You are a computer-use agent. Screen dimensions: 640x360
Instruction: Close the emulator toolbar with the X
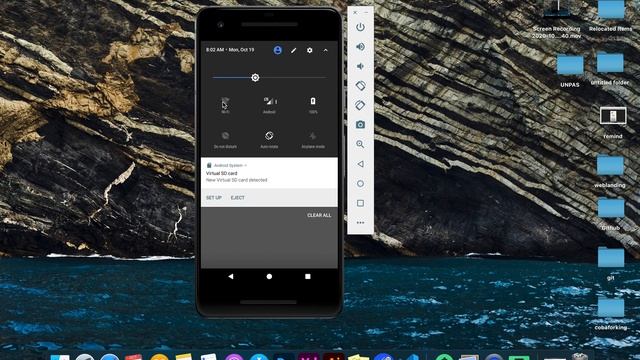click(355, 13)
